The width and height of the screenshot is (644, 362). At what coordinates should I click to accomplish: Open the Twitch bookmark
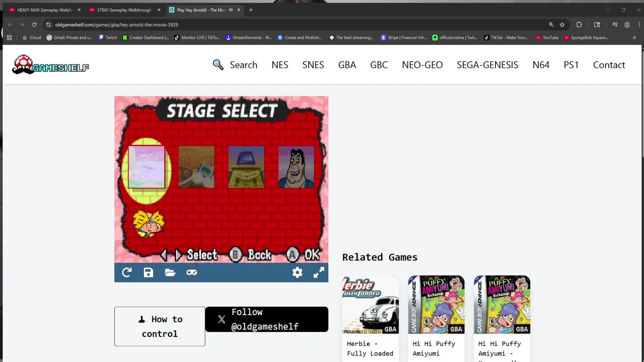(x=108, y=38)
